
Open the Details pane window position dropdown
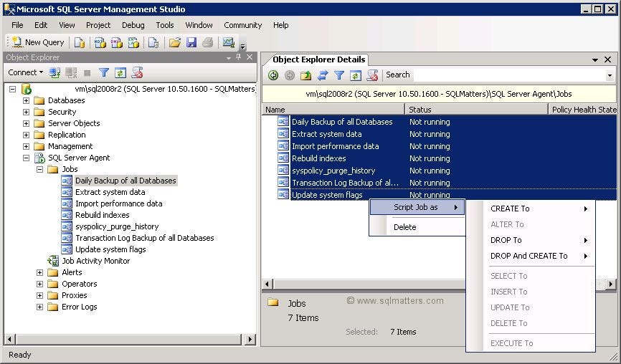[x=595, y=59]
